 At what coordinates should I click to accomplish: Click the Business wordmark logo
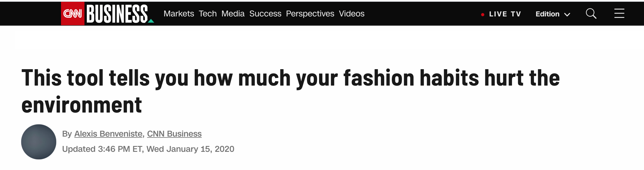click(x=117, y=14)
